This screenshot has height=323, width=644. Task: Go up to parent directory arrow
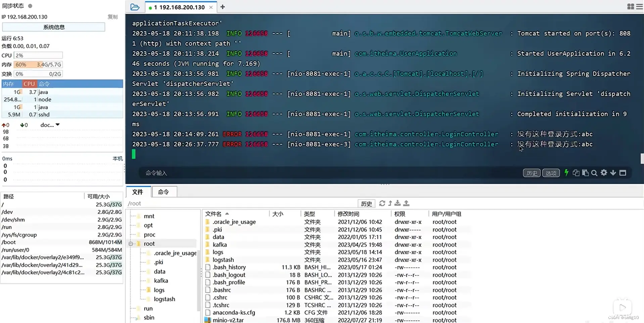390,203
